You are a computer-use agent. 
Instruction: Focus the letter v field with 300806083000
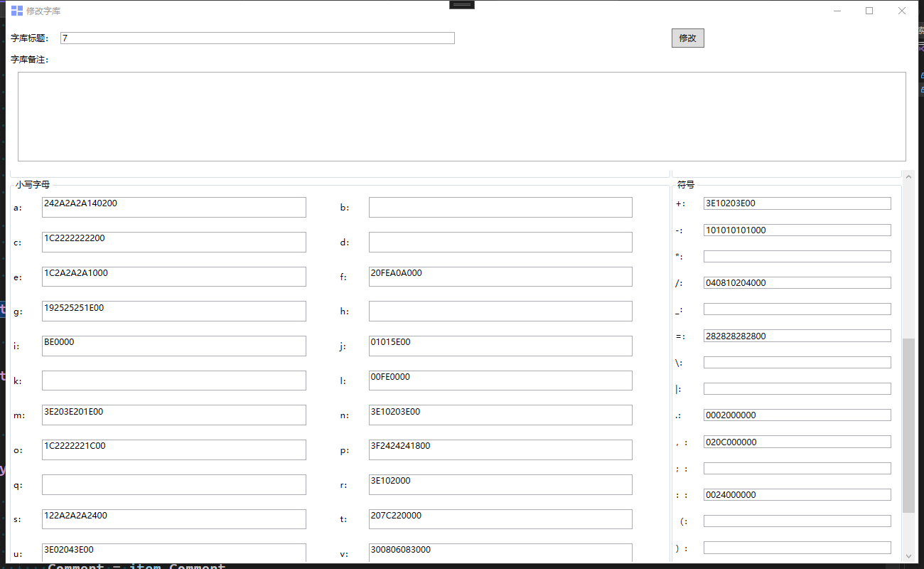pyautogui.click(x=500, y=553)
